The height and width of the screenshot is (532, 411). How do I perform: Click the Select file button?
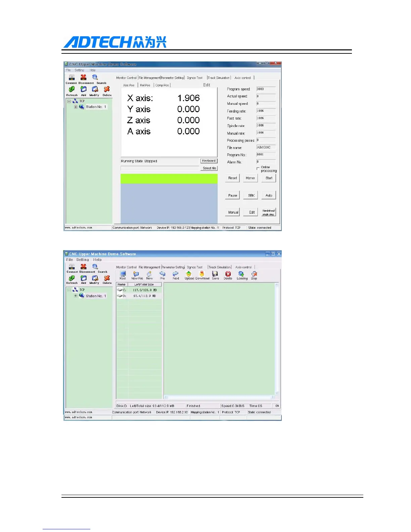(209, 168)
